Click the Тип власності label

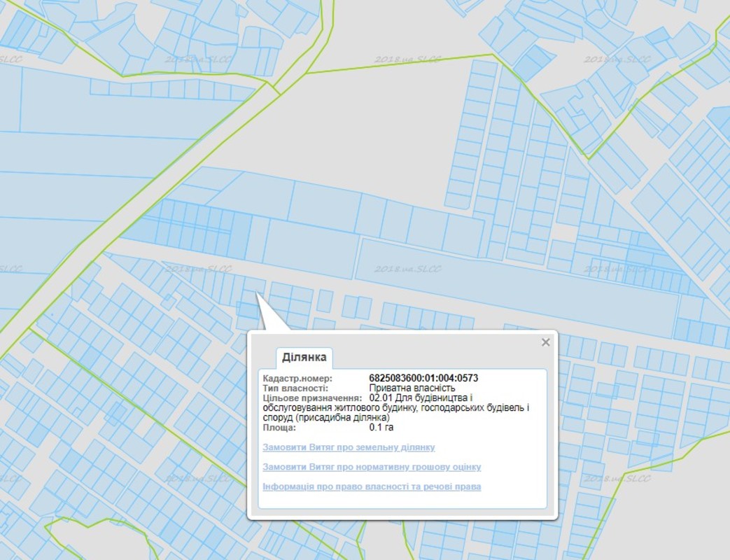[x=295, y=388]
